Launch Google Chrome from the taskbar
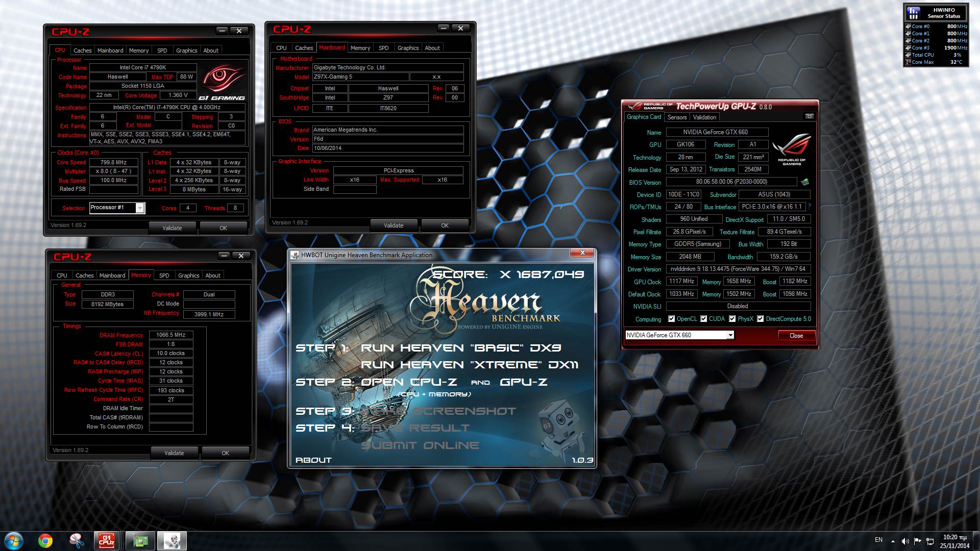The width and height of the screenshot is (980, 551). (x=45, y=540)
